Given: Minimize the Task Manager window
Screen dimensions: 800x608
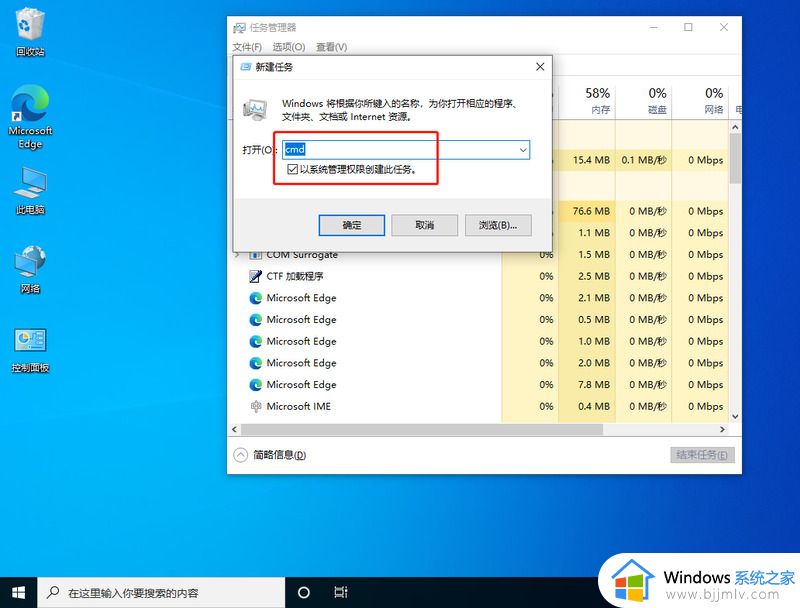Looking at the screenshot, I should click(654, 27).
